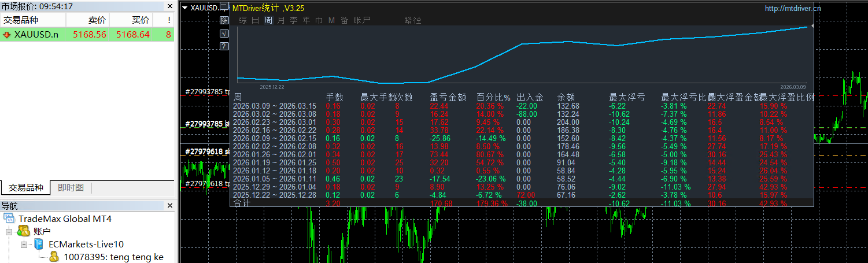Select the 交易品种 tab below market watch

[x=25, y=188]
